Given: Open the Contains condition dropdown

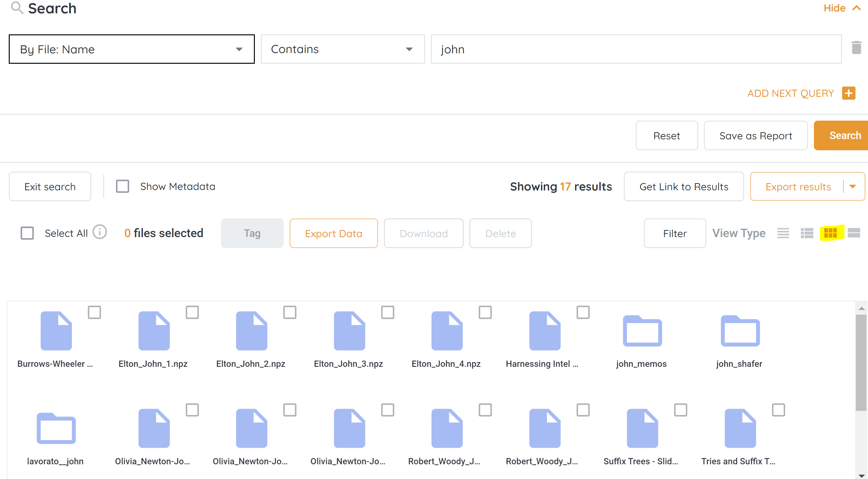Looking at the screenshot, I should (342, 49).
